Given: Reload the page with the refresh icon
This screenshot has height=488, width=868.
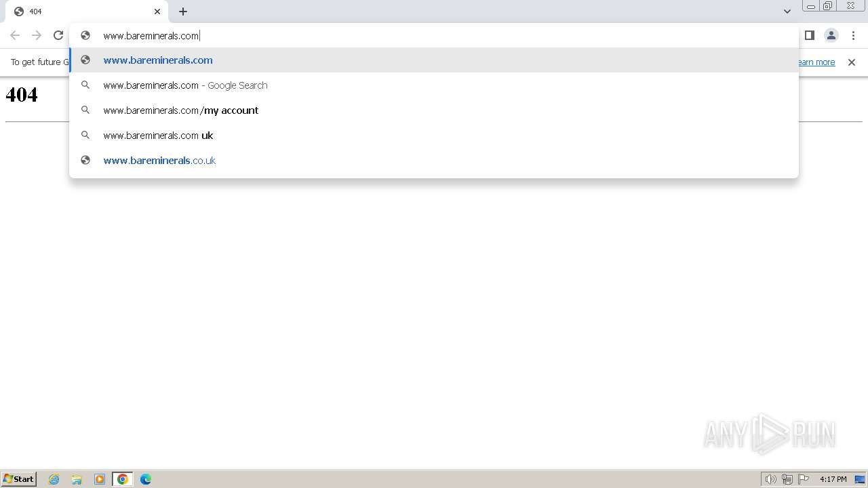Looking at the screenshot, I should [x=58, y=35].
